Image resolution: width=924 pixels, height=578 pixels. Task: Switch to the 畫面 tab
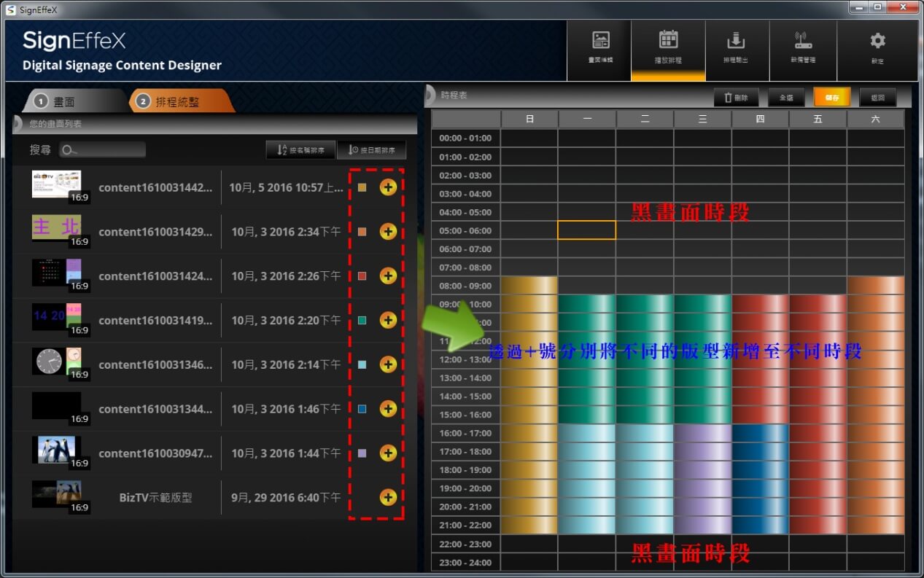coord(64,102)
